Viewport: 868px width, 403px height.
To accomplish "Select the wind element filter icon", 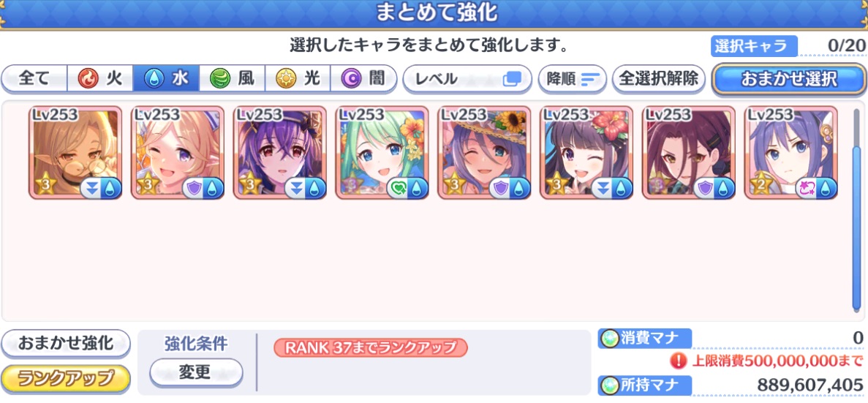I will tap(220, 79).
